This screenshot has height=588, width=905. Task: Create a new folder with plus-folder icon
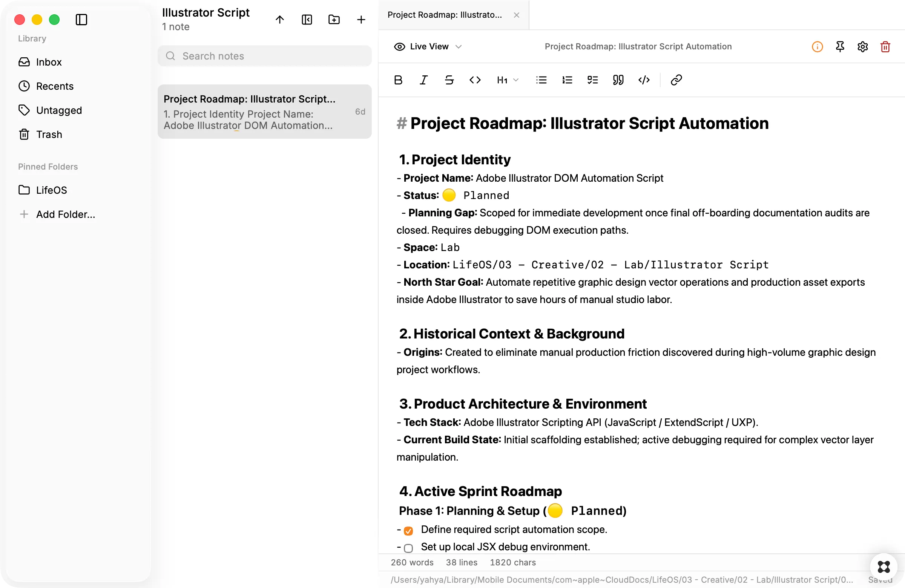334,19
